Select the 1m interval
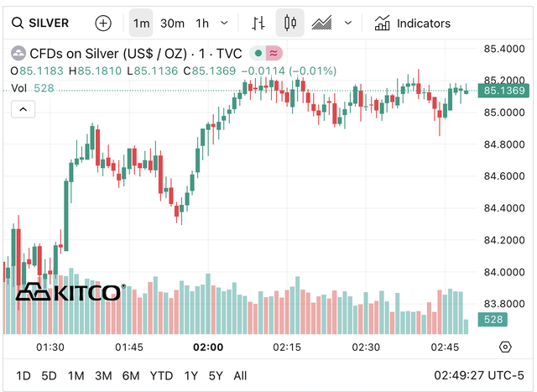 [x=141, y=23]
